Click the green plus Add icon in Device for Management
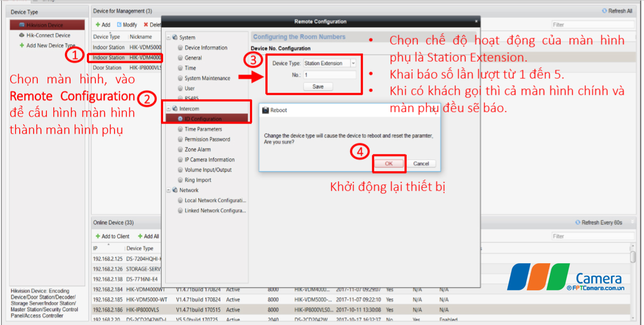Screen dimensions: 644x325 (x=98, y=25)
